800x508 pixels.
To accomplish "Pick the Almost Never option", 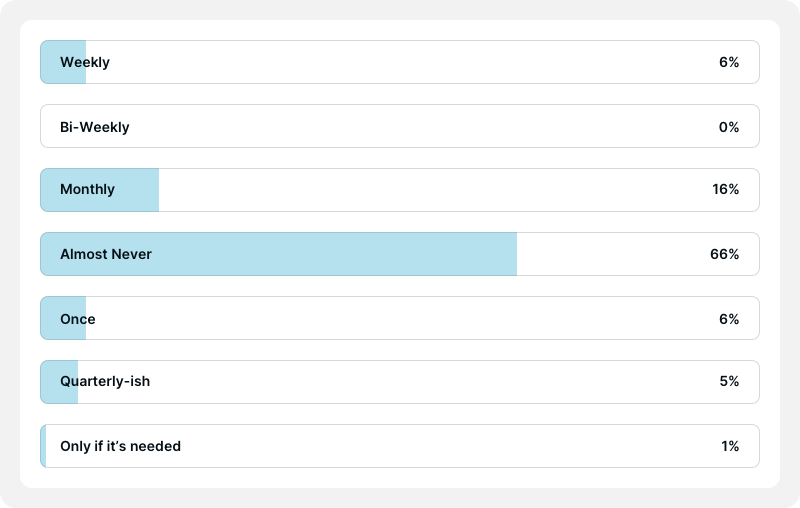I will tap(399, 254).
